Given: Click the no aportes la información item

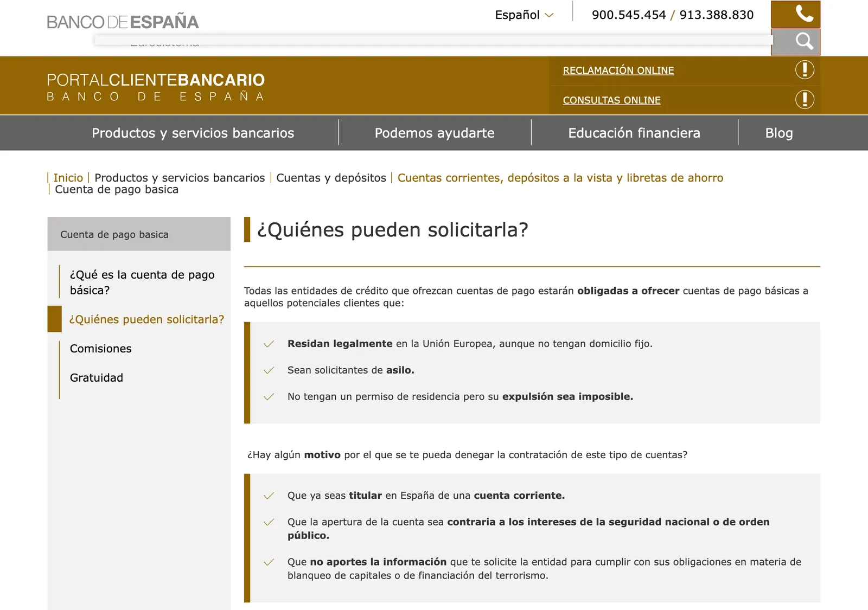Looking at the screenshot, I should [x=544, y=569].
